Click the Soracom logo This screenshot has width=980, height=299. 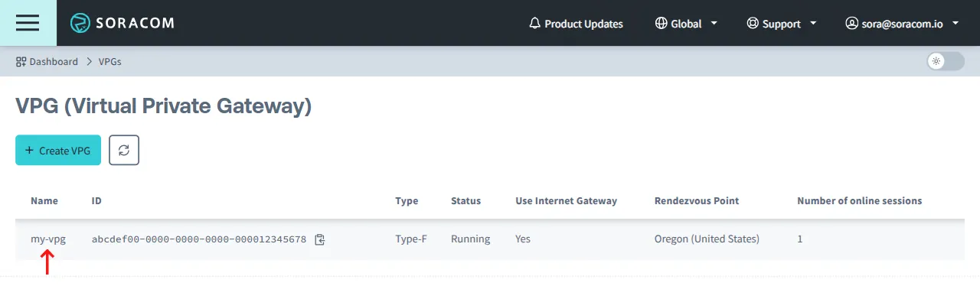pos(122,23)
